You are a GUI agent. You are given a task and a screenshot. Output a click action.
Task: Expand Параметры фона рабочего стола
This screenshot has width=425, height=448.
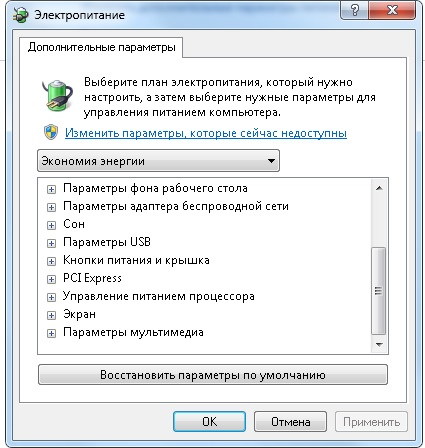pos(51,189)
